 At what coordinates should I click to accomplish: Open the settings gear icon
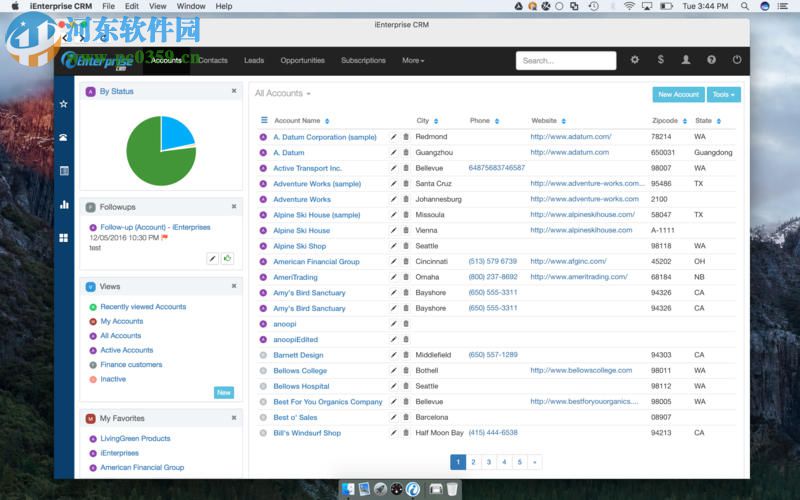634,60
